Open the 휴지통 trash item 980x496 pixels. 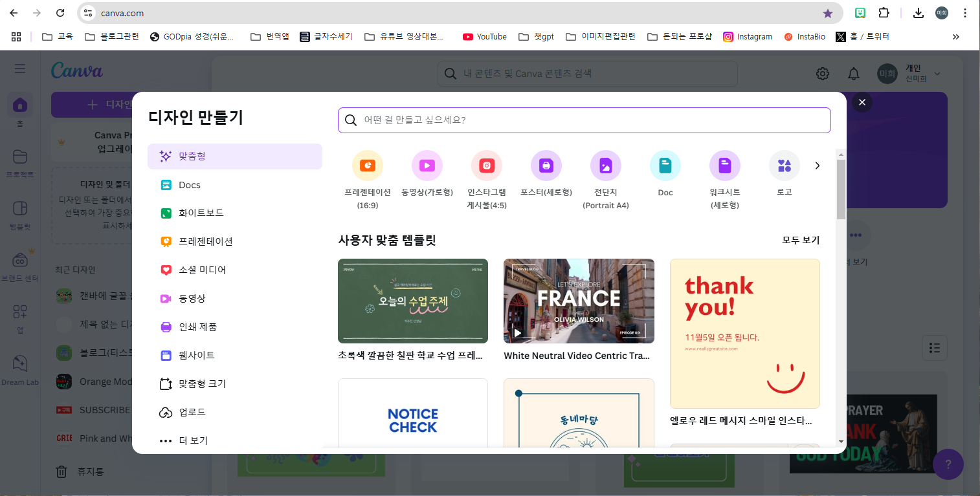click(x=81, y=471)
